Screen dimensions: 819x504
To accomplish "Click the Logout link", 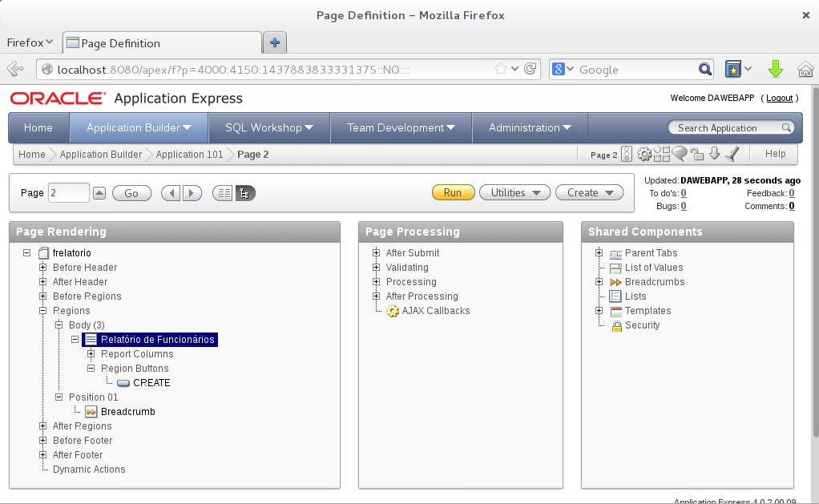I will tap(779, 98).
